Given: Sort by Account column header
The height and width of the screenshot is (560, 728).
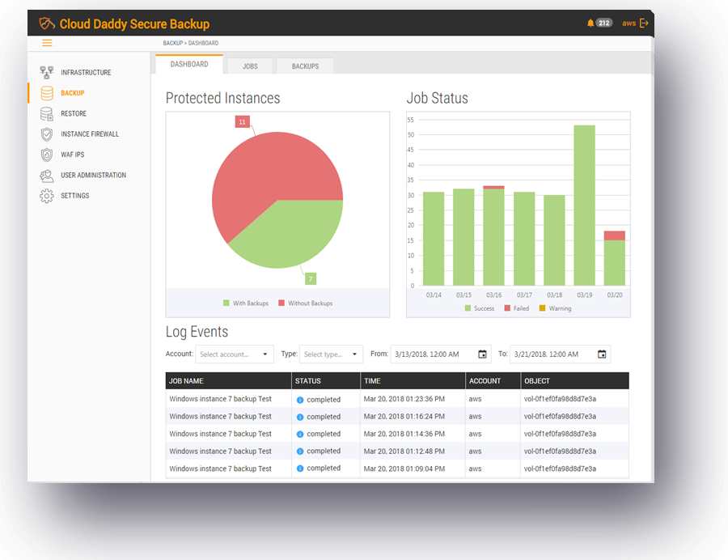Looking at the screenshot, I should pos(493,381).
